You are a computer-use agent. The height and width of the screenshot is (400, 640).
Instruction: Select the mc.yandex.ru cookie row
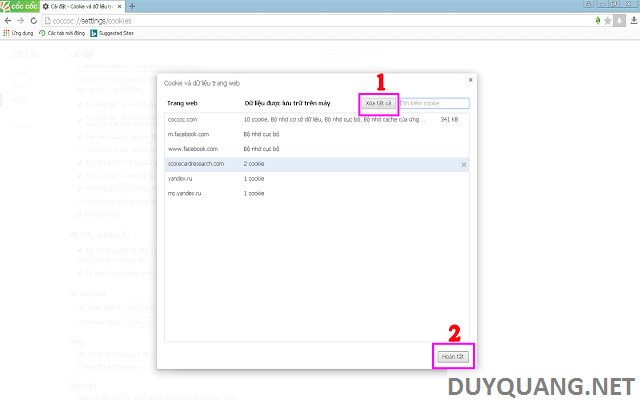(x=317, y=193)
